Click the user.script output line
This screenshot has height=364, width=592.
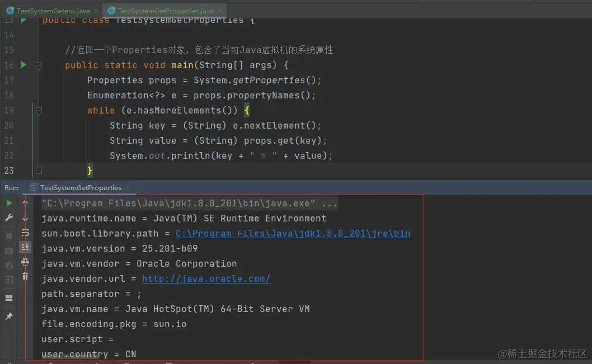78,339
